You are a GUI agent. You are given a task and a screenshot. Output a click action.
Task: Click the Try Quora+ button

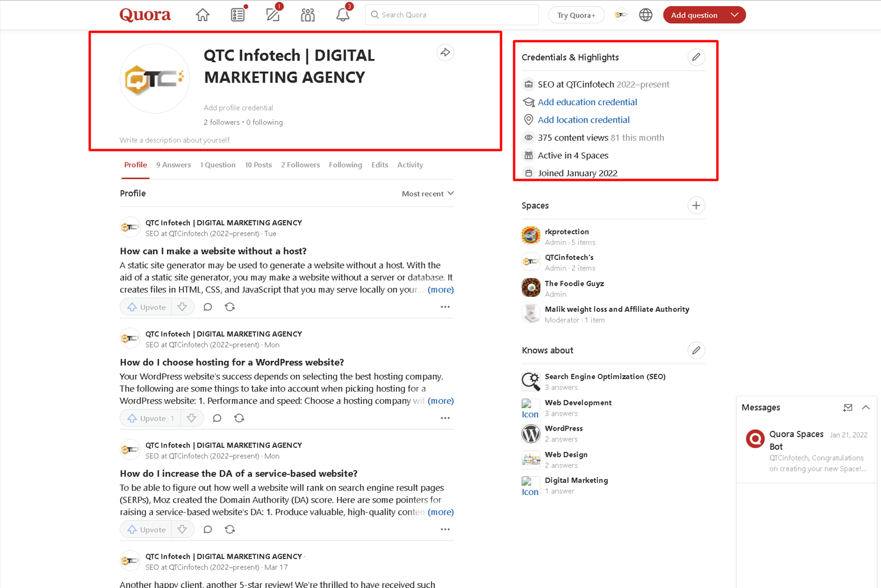click(576, 15)
